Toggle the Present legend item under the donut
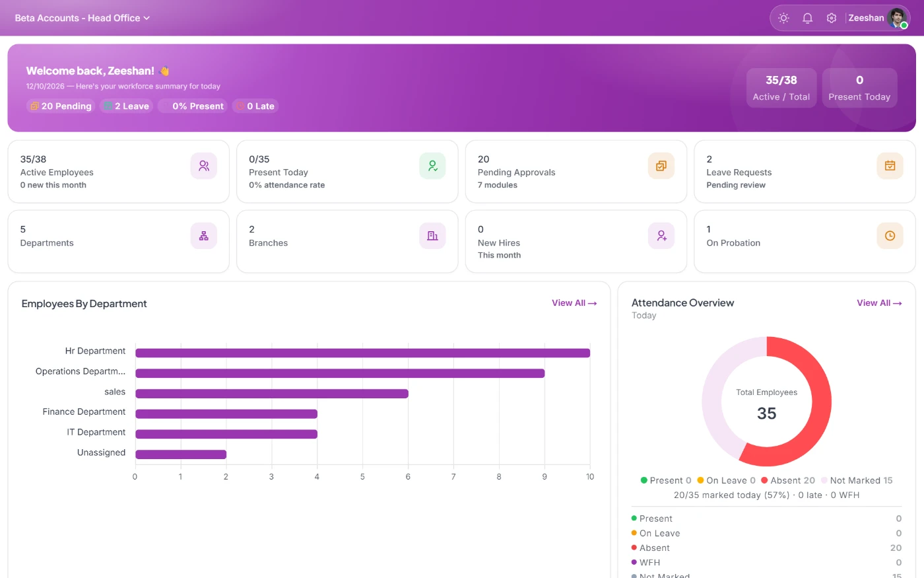924x578 pixels. point(666,480)
